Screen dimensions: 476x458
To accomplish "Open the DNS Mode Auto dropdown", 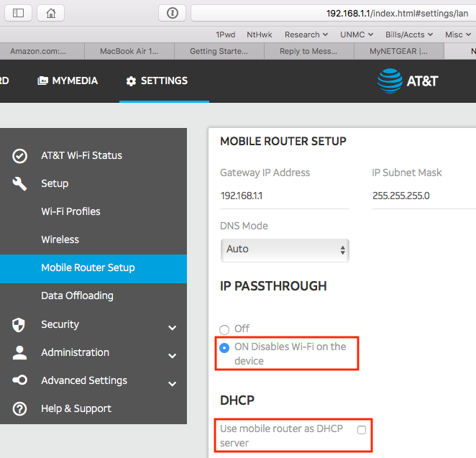I will click(284, 249).
